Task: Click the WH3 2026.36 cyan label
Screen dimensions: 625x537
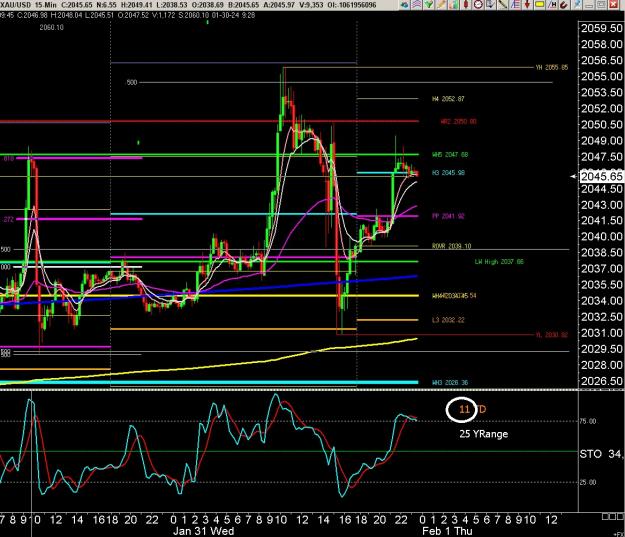Action: [450, 382]
